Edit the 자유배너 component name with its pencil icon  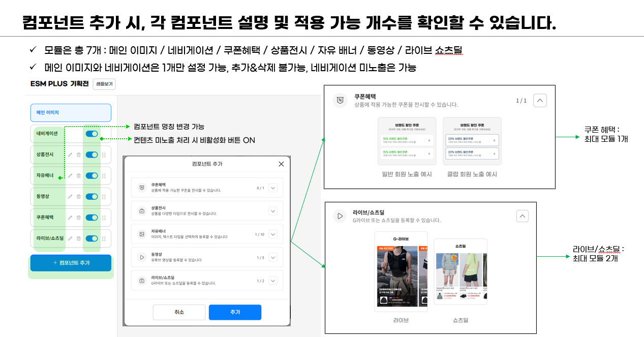click(70, 175)
